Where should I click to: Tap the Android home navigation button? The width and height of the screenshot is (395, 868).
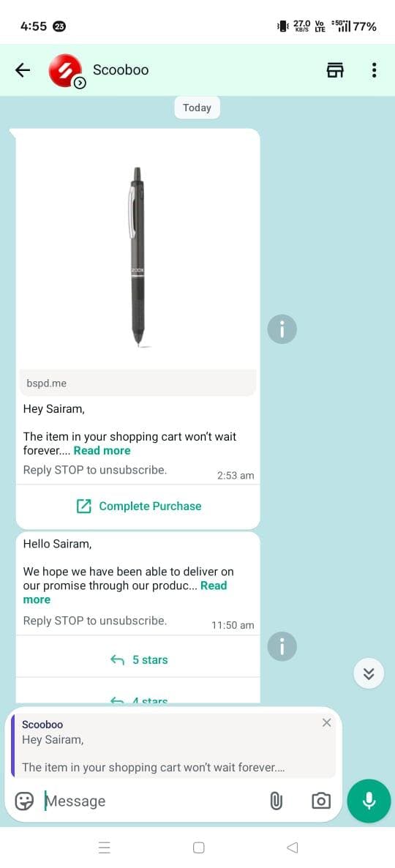199,848
